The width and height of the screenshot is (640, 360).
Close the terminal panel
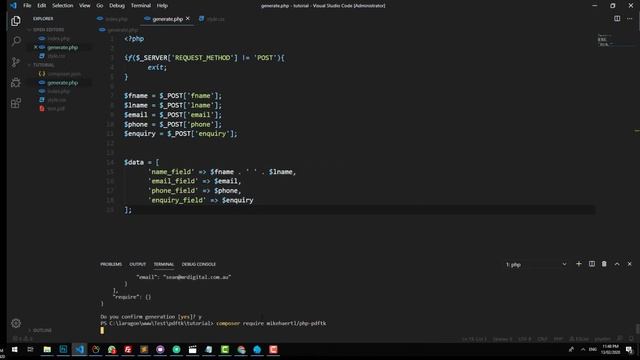click(x=629, y=264)
